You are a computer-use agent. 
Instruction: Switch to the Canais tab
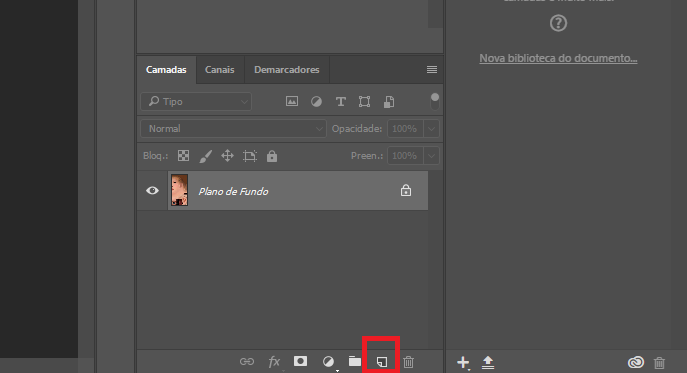coord(220,70)
